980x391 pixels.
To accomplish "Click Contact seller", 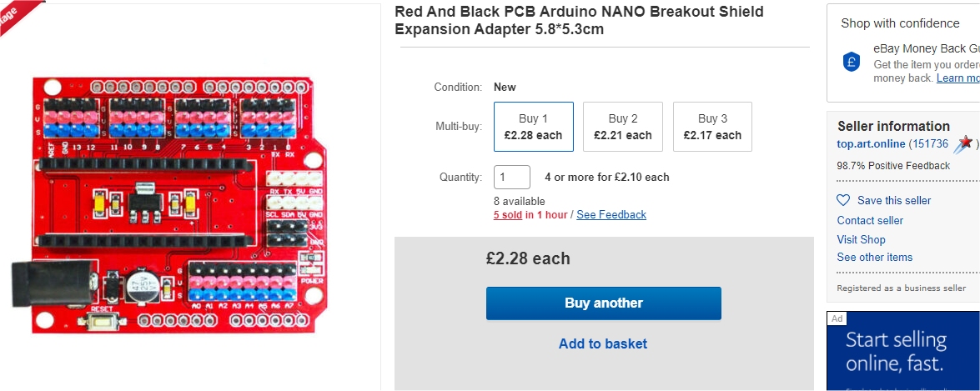I will 870,220.
